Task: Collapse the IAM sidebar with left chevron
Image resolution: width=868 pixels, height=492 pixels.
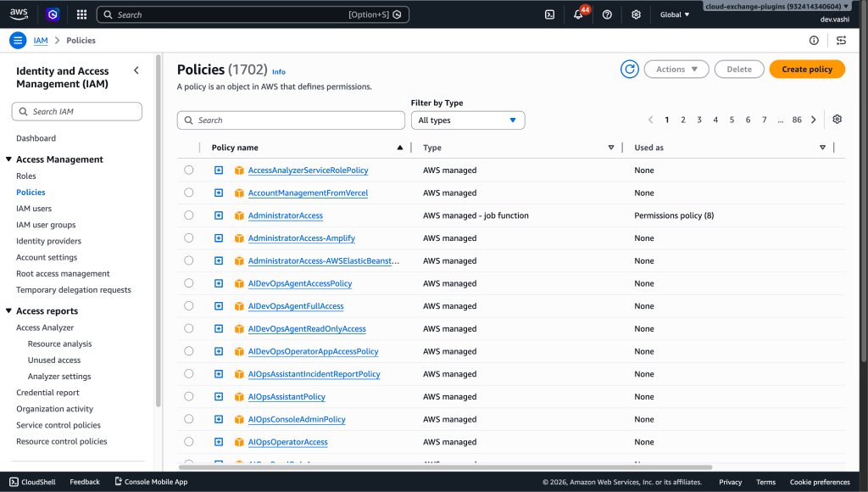Action: point(136,70)
